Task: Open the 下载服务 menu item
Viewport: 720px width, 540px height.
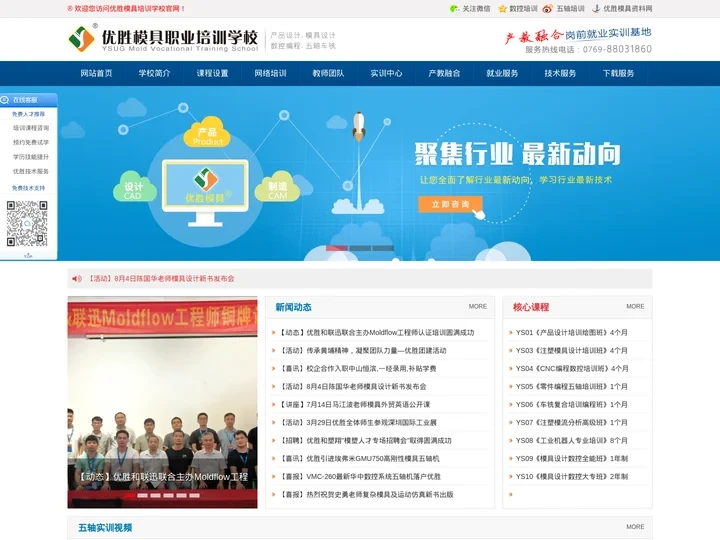Action: click(x=618, y=73)
